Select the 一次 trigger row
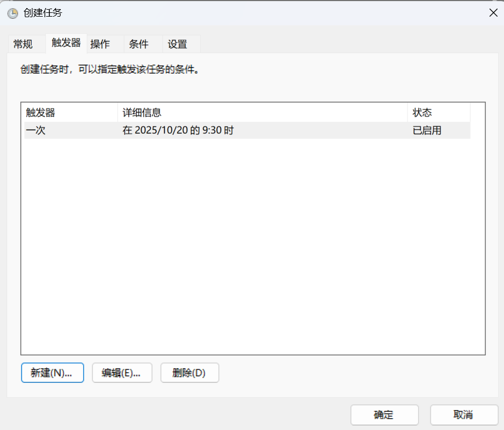The image size is (504, 430). click(247, 130)
